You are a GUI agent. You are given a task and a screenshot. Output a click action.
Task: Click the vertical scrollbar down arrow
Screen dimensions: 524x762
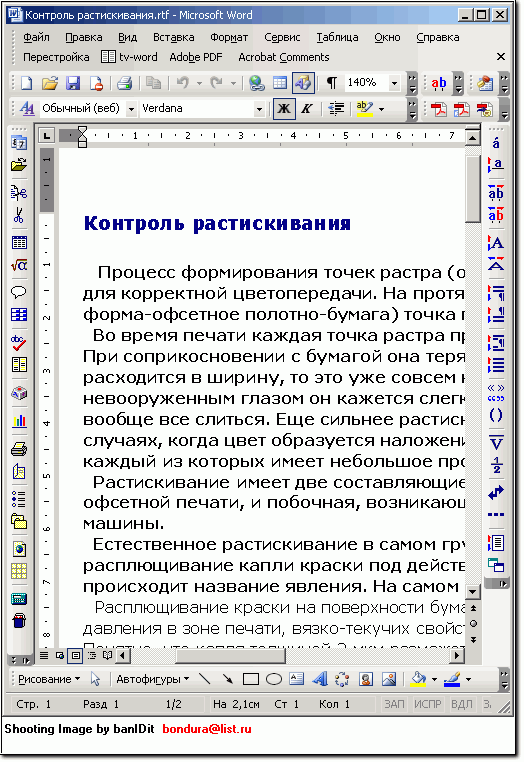coord(472,592)
